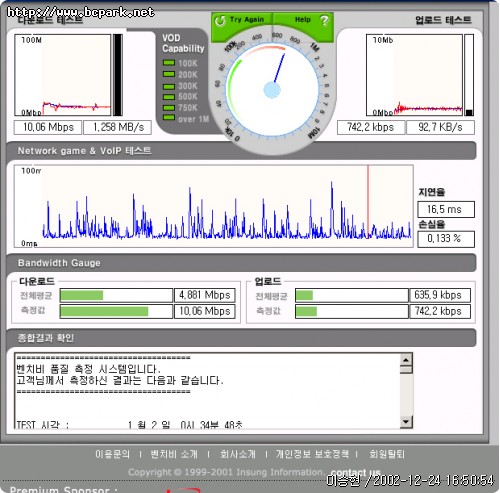Click the Try Again refresh icon
500x493 pixels.
pyautogui.click(x=220, y=20)
